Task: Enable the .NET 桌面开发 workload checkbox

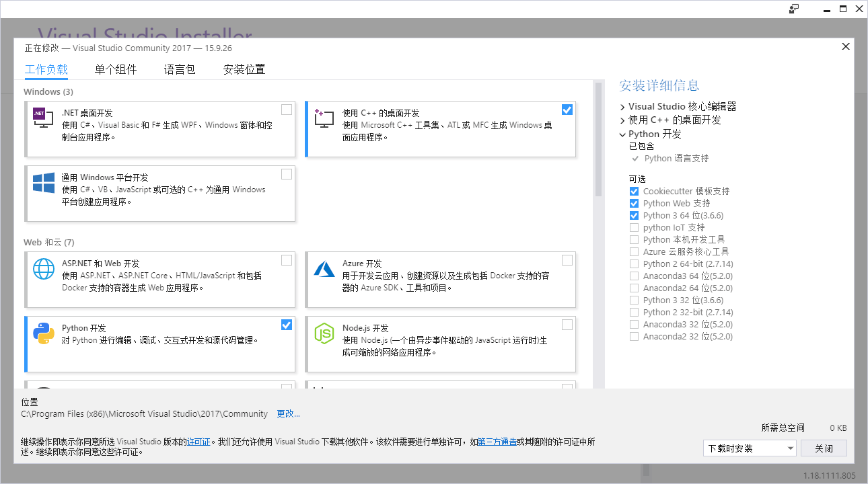Action: [287, 109]
